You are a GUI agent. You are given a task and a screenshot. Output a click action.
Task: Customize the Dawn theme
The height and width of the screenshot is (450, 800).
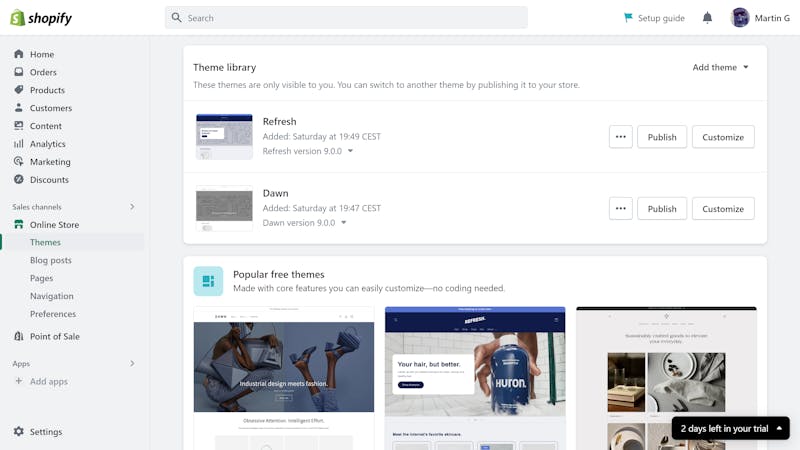point(723,208)
